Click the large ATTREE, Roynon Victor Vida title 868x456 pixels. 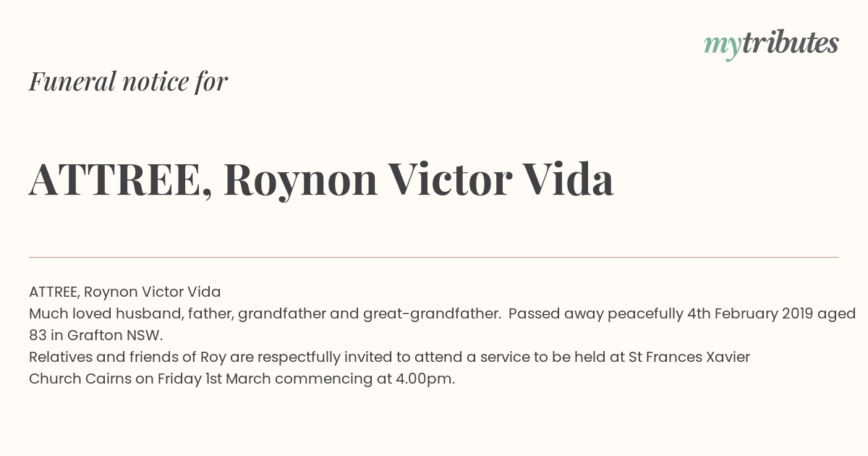(321, 180)
